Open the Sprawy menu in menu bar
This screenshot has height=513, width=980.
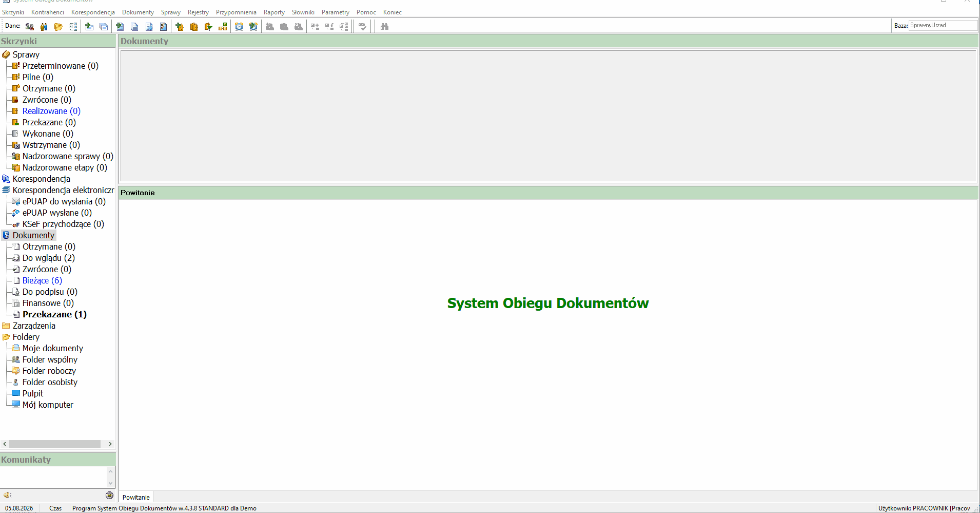point(171,12)
